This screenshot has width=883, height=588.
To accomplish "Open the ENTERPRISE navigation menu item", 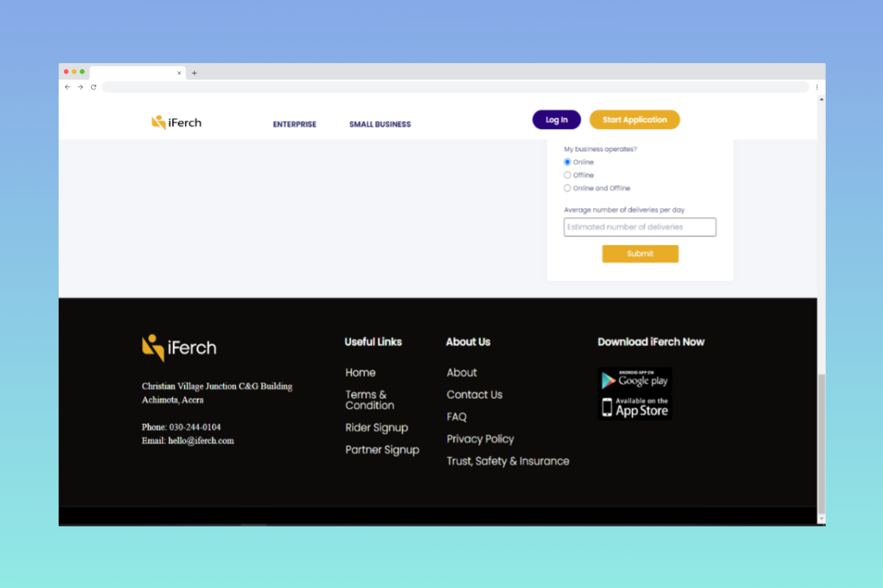I will [x=295, y=125].
